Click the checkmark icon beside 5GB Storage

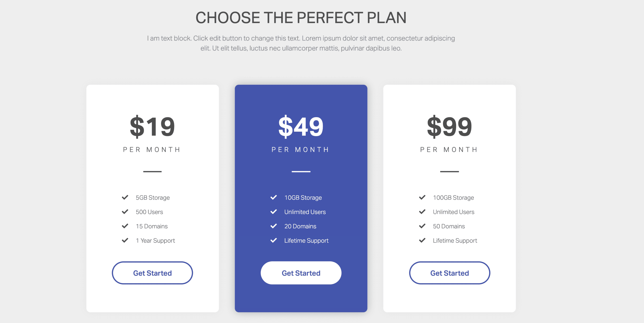point(125,197)
